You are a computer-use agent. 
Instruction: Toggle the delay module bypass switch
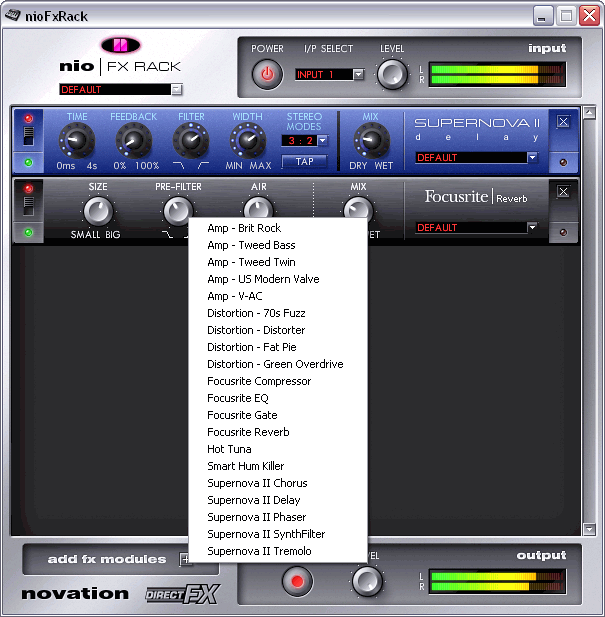pyautogui.click(x=29, y=136)
